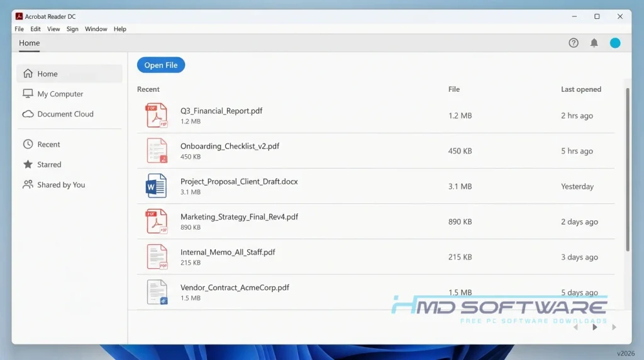Screen dimensions: 644x360
Task: Open notifications bell icon
Action: [594, 43]
